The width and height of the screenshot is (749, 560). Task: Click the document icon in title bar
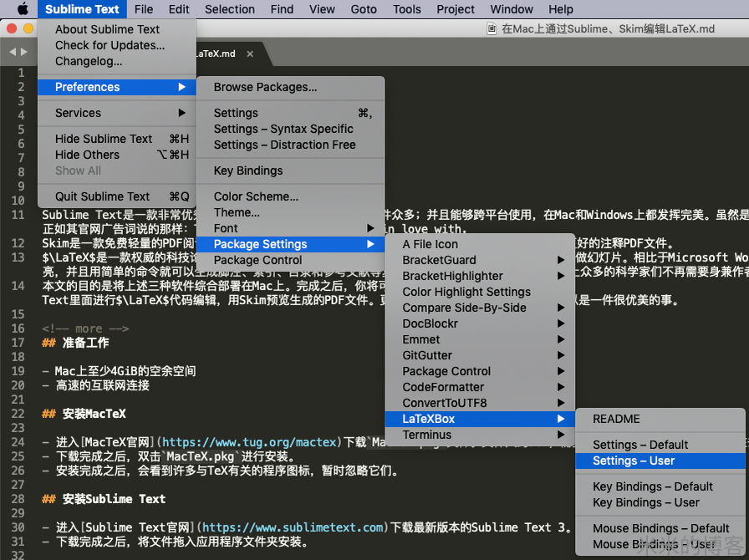[x=492, y=28]
